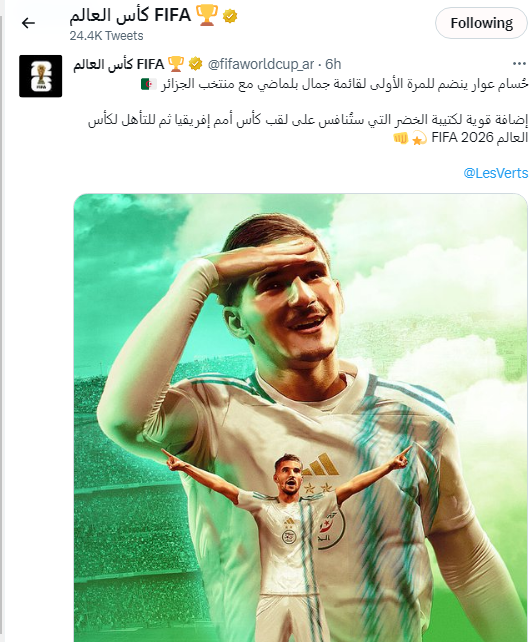Go back using the left arrow
The height and width of the screenshot is (642, 532).
28,23
